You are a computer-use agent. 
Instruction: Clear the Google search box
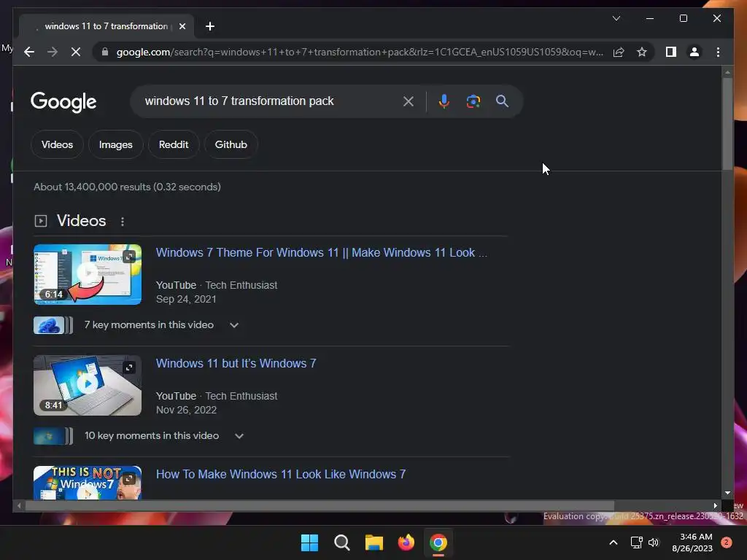pos(409,101)
